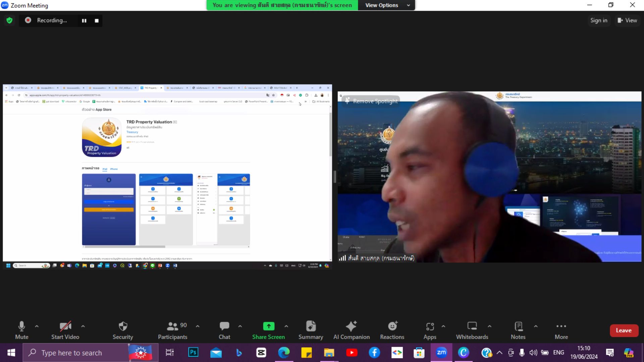The image size is (644, 362).
Task: Expand video options arrow beside Start Video
Action: click(83, 326)
